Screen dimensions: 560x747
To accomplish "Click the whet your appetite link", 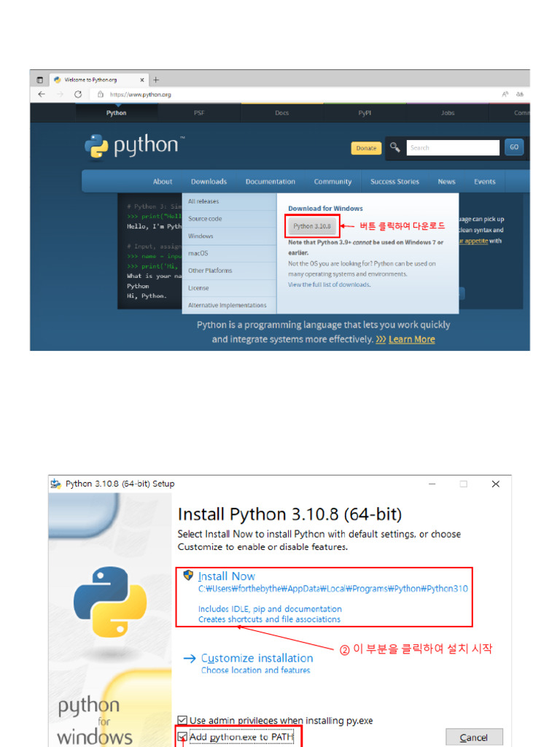I will click(474, 241).
